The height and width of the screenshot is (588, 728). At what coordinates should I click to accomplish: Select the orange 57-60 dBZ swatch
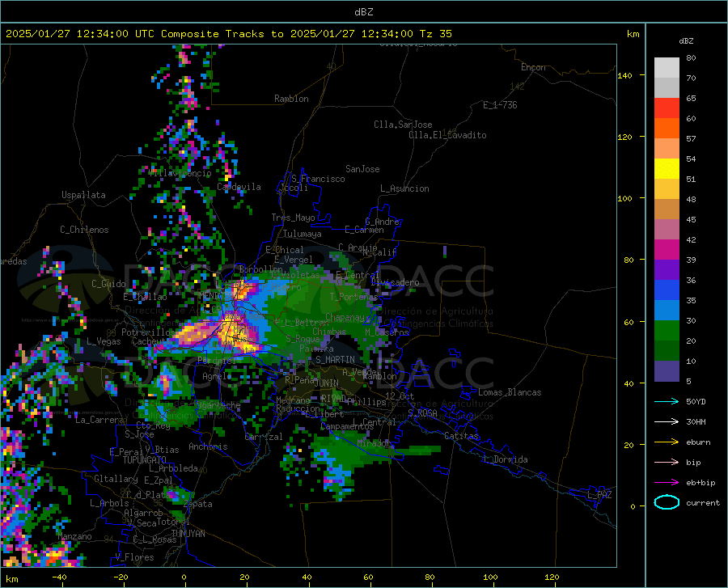pos(667,129)
